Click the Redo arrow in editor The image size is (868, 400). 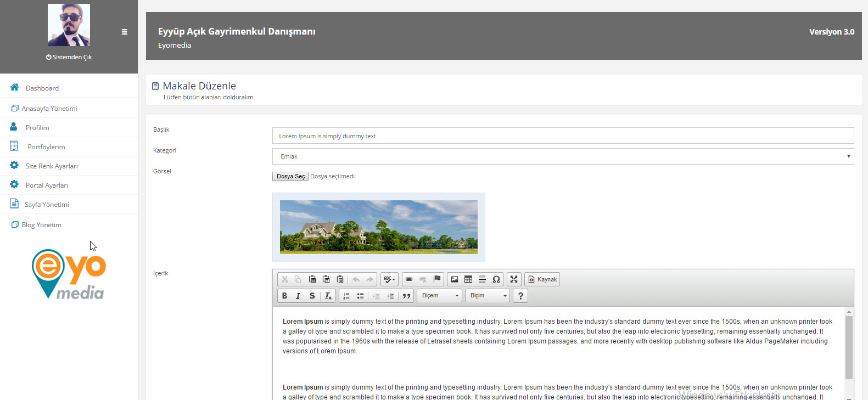tap(370, 279)
